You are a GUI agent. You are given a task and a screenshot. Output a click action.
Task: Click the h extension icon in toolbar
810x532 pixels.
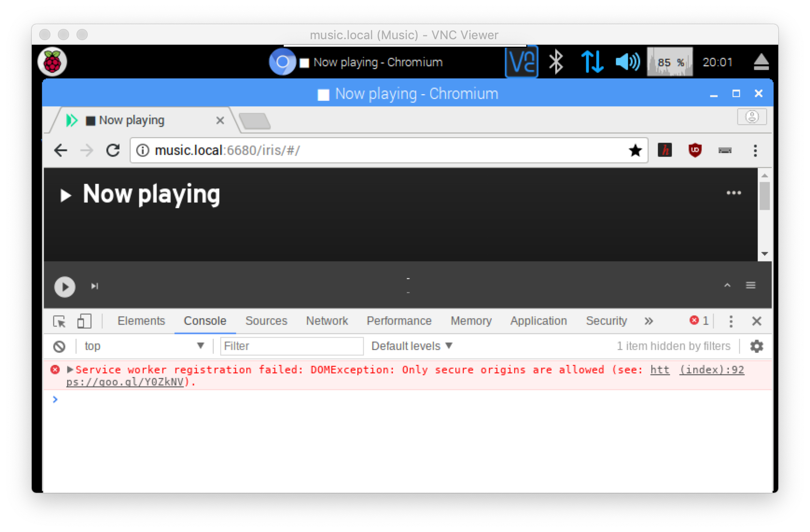(665, 150)
